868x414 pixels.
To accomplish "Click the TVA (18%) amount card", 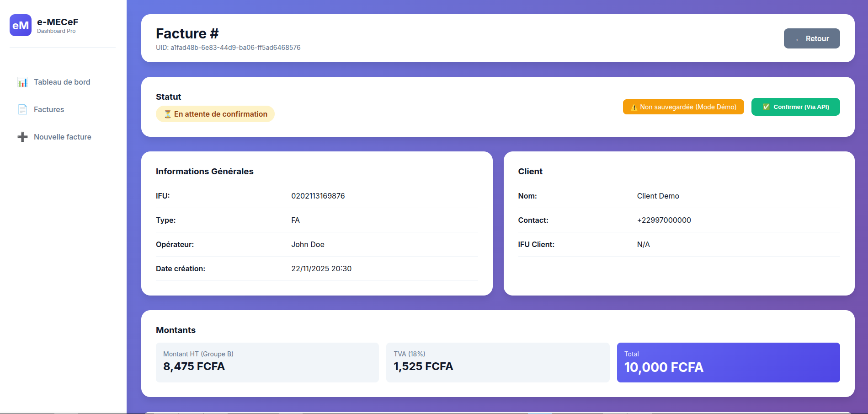I will [x=498, y=362].
